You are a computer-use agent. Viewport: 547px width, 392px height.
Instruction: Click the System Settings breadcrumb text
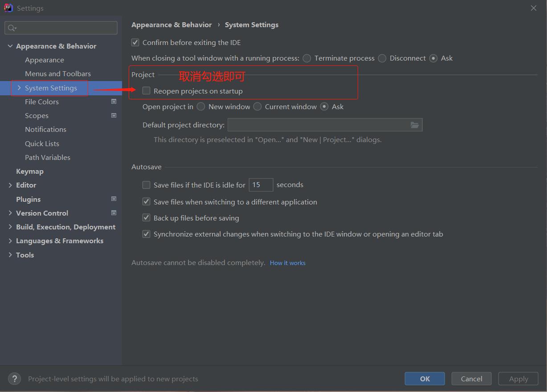click(252, 24)
